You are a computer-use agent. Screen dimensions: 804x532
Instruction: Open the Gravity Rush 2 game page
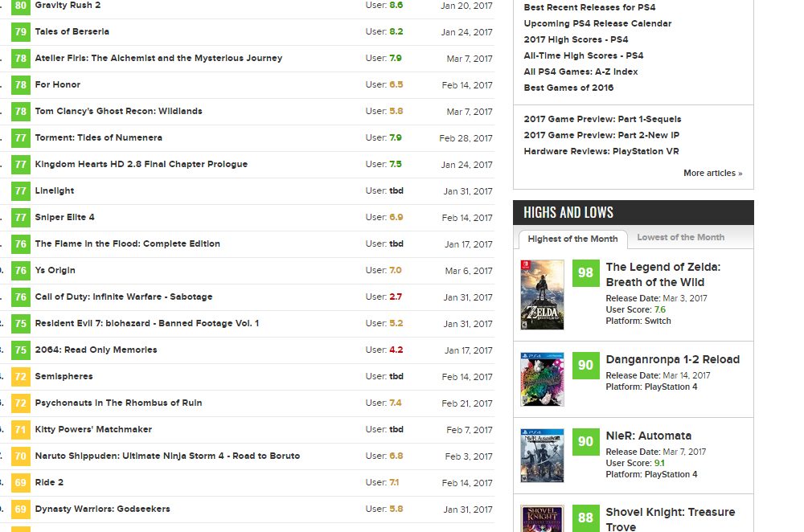point(68,5)
